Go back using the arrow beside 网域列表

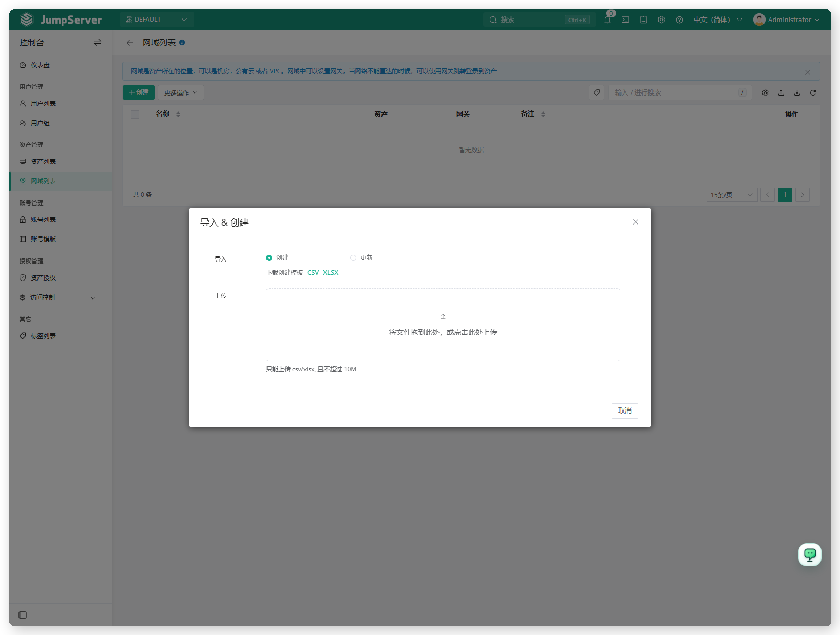(x=130, y=43)
